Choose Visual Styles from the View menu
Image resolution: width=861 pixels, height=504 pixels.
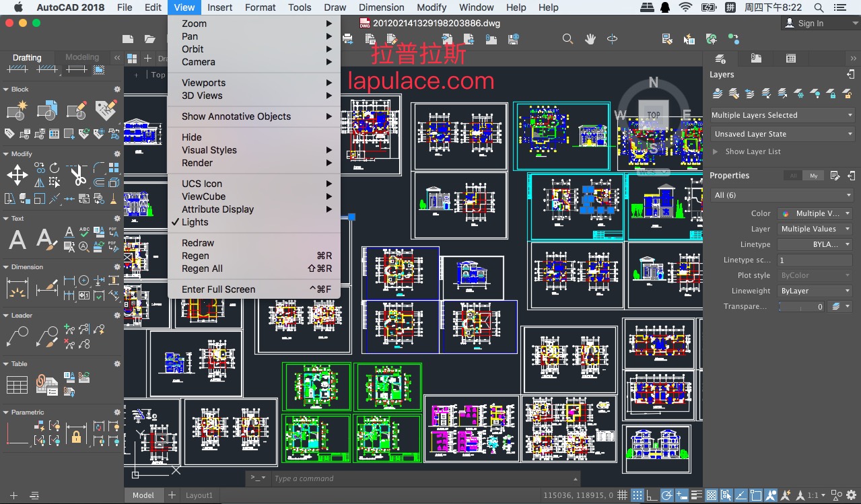[x=209, y=150]
